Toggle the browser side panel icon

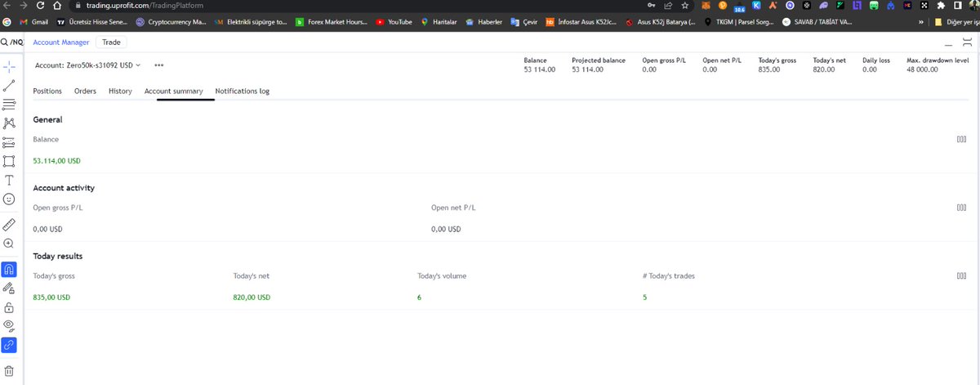click(958, 6)
